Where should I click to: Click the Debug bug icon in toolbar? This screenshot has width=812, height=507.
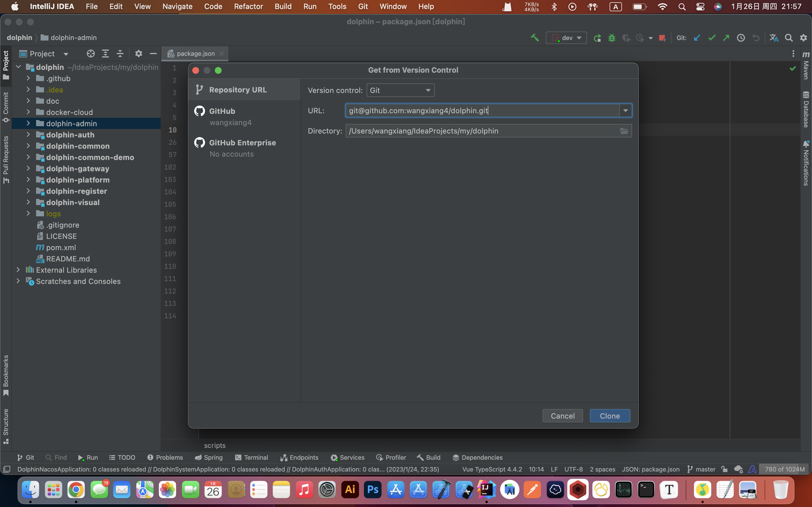click(x=612, y=38)
